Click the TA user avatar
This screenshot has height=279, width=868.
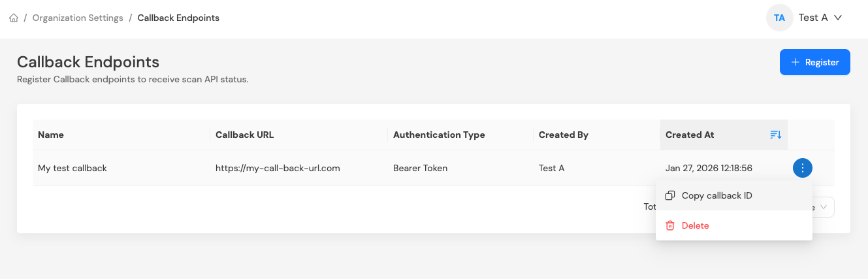[779, 18]
